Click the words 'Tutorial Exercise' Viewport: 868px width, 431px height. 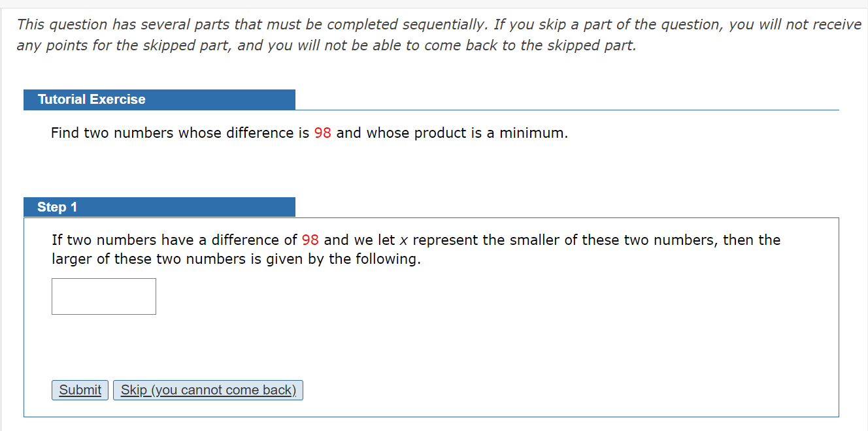92,99
